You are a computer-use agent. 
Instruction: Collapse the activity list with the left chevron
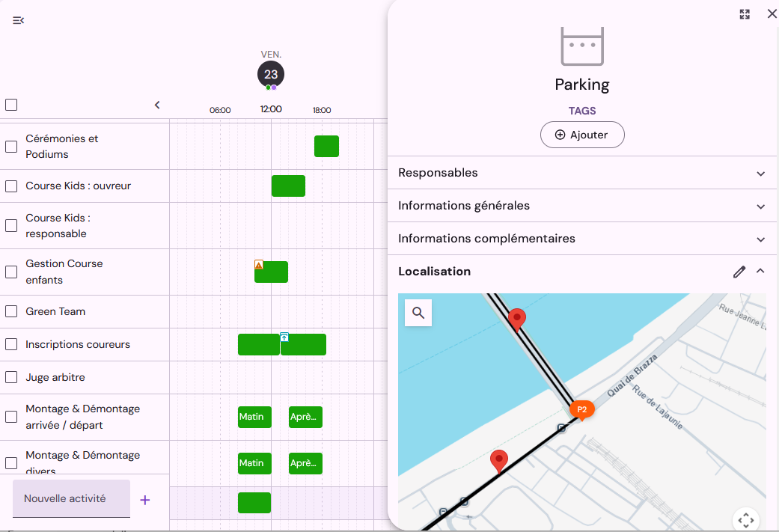pos(157,105)
